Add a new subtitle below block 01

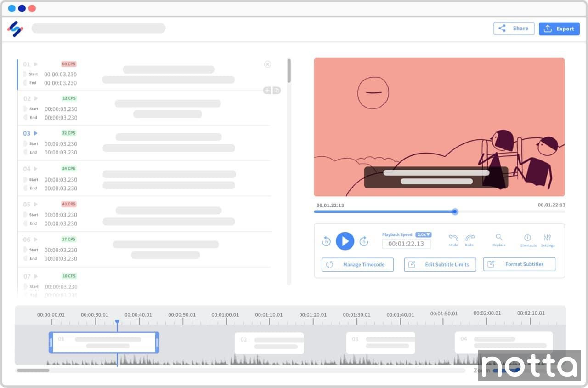click(x=267, y=91)
